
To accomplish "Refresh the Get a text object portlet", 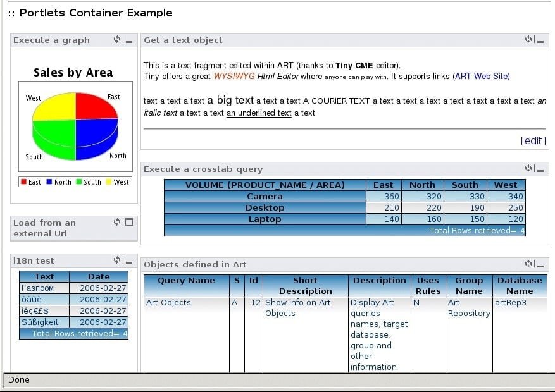I will (x=528, y=40).
